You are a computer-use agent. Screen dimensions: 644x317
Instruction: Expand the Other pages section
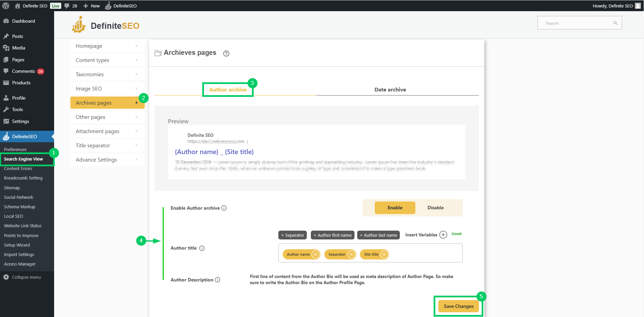(108, 117)
